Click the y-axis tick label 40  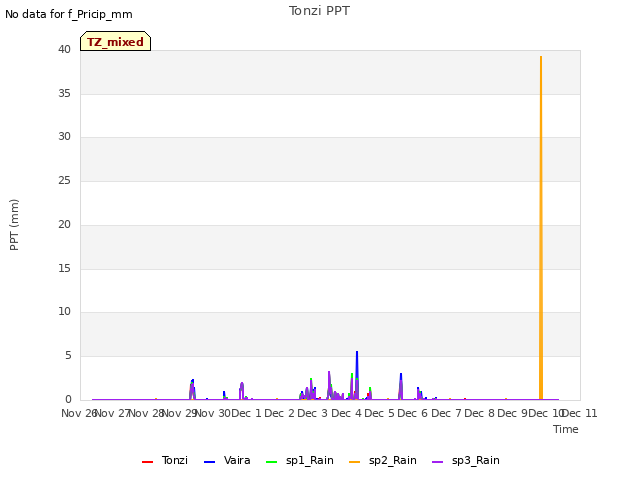tap(64, 50)
